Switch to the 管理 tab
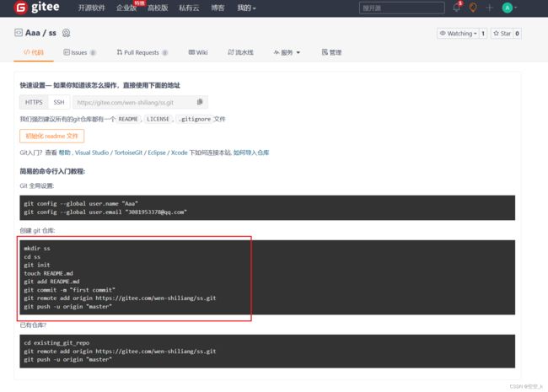Viewport: 548px width, 392px height. click(331, 52)
